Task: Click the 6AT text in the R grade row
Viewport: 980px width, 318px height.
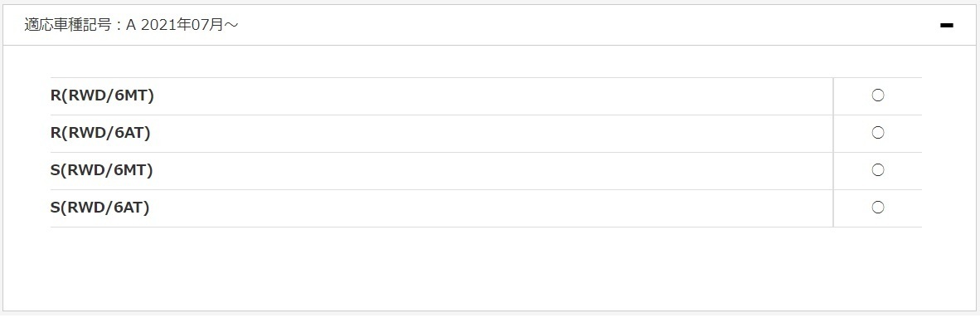Action: 130,133
